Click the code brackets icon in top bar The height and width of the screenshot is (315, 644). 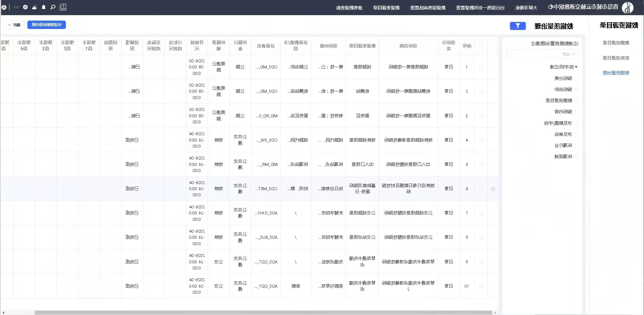click(x=16, y=7)
